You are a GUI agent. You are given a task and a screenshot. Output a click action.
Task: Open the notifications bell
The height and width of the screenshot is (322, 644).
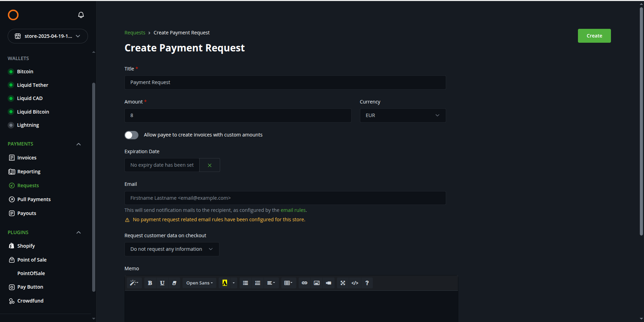point(81,15)
